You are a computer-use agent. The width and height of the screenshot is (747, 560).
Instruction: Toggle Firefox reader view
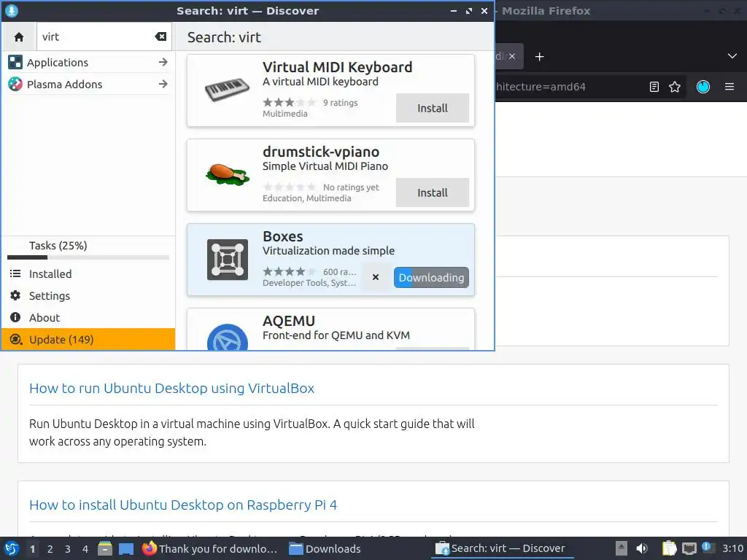(654, 87)
